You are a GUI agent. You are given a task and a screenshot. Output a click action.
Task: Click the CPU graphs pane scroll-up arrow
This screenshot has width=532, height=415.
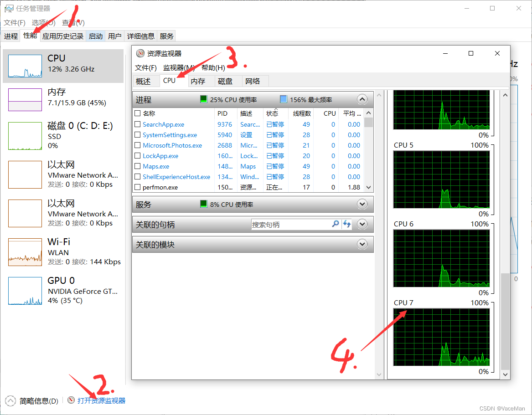click(505, 95)
